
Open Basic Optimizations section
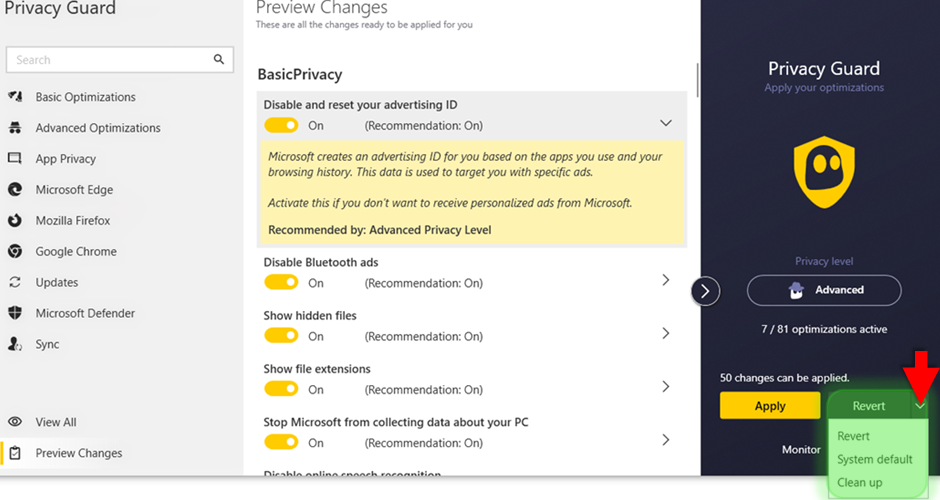point(85,97)
